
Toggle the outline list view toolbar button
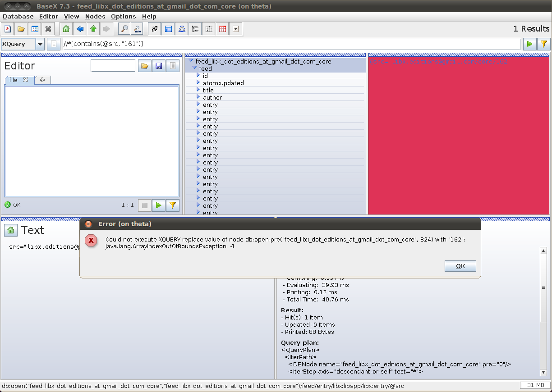click(x=195, y=29)
